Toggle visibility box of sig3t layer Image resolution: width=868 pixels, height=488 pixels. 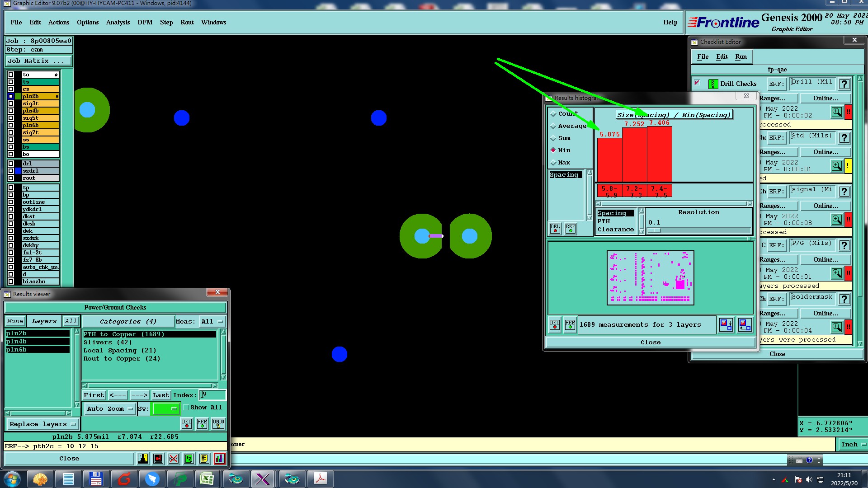click(11, 103)
